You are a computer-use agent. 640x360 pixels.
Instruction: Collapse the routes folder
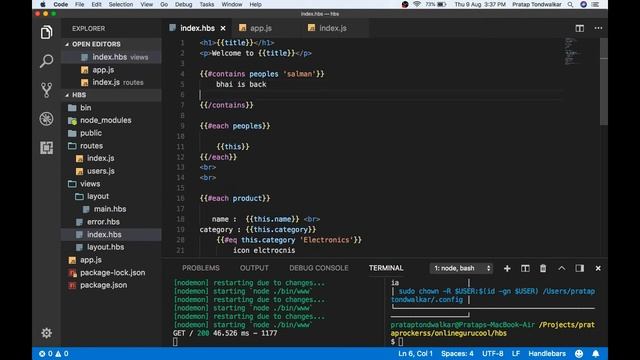86,146
